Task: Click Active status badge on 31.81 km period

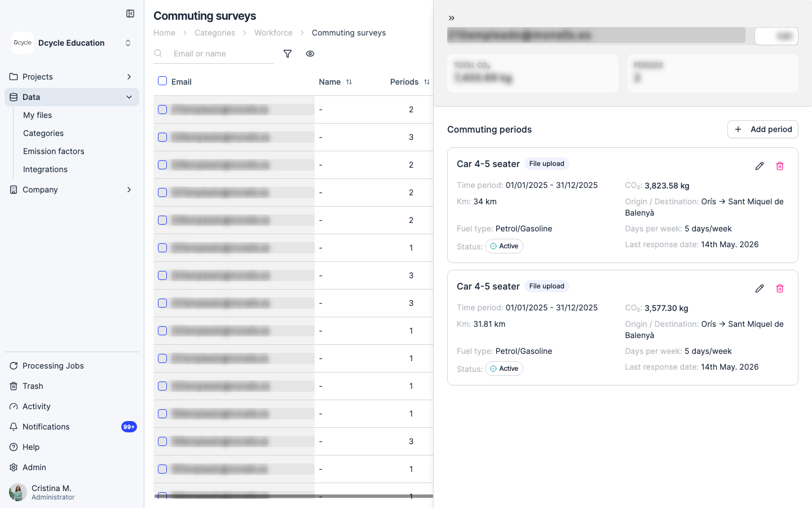Action: (x=504, y=369)
